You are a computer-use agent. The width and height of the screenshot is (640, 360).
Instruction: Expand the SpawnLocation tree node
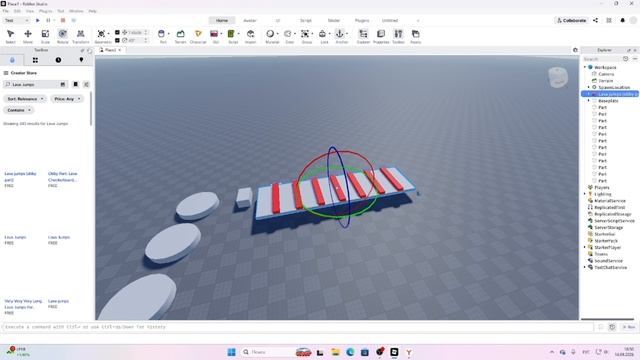(589, 87)
